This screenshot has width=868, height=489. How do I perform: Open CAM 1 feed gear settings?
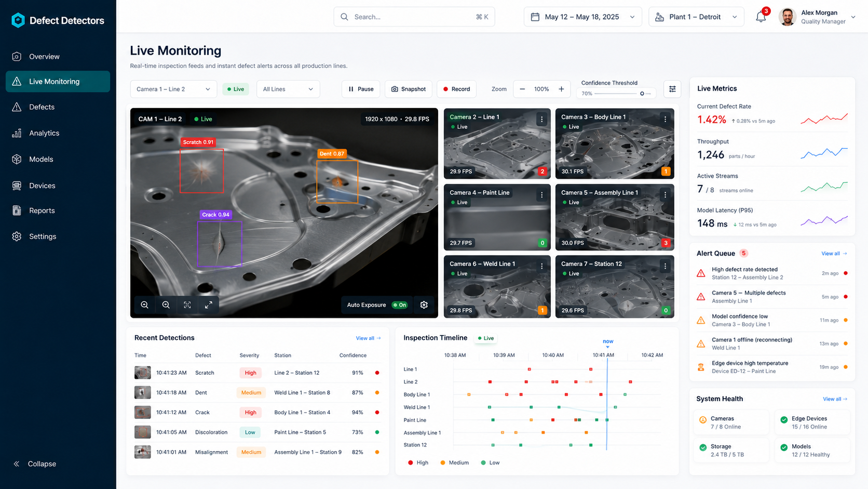(x=424, y=305)
